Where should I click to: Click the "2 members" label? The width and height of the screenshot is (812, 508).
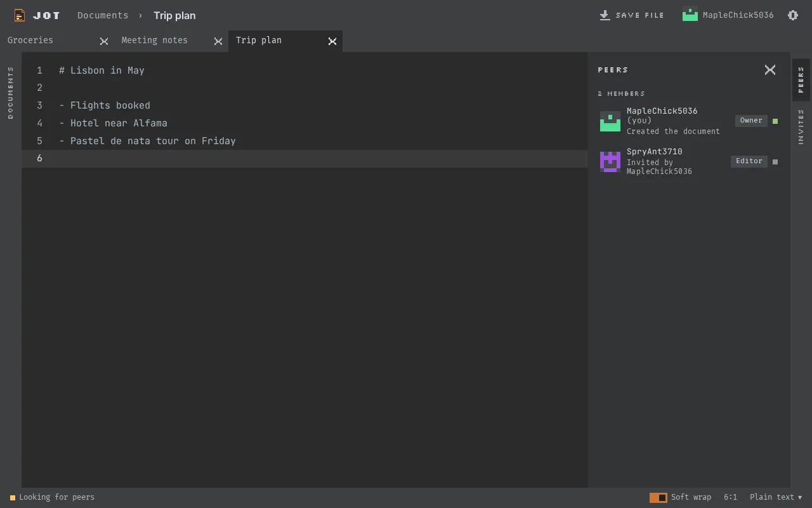click(x=621, y=94)
